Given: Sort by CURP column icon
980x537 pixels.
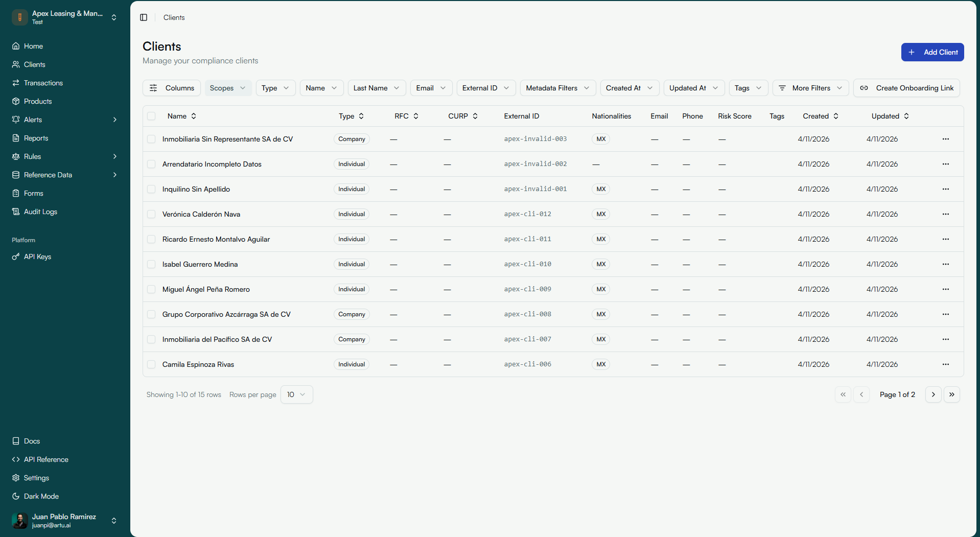Looking at the screenshot, I should pyautogui.click(x=475, y=116).
